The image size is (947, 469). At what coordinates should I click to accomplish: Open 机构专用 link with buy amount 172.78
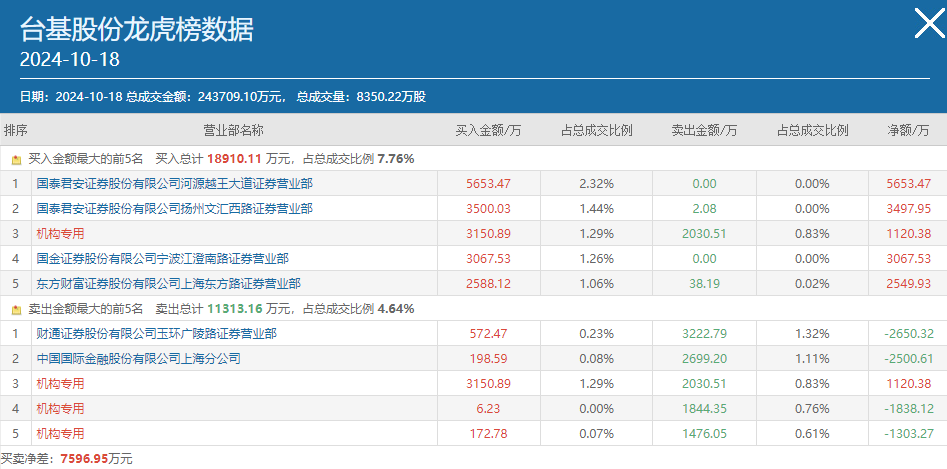[x=60, y=433]
